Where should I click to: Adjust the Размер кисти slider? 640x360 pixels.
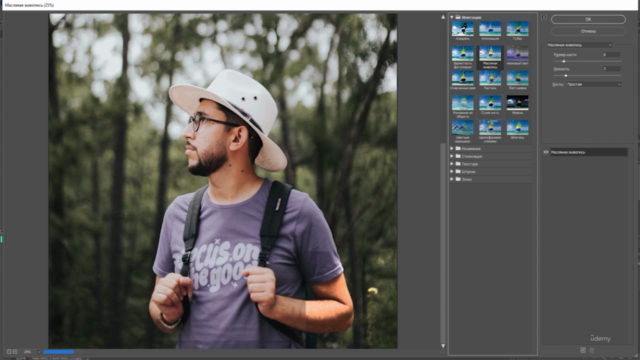[564, 62]
